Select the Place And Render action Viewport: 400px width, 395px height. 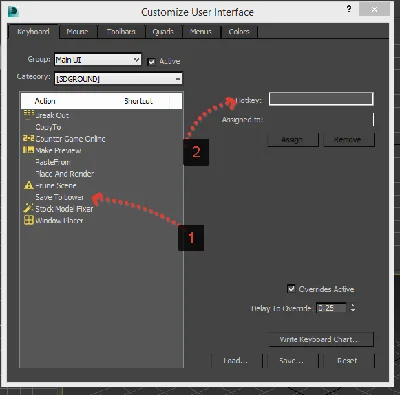pyautogui.click(x=101, y=174)
